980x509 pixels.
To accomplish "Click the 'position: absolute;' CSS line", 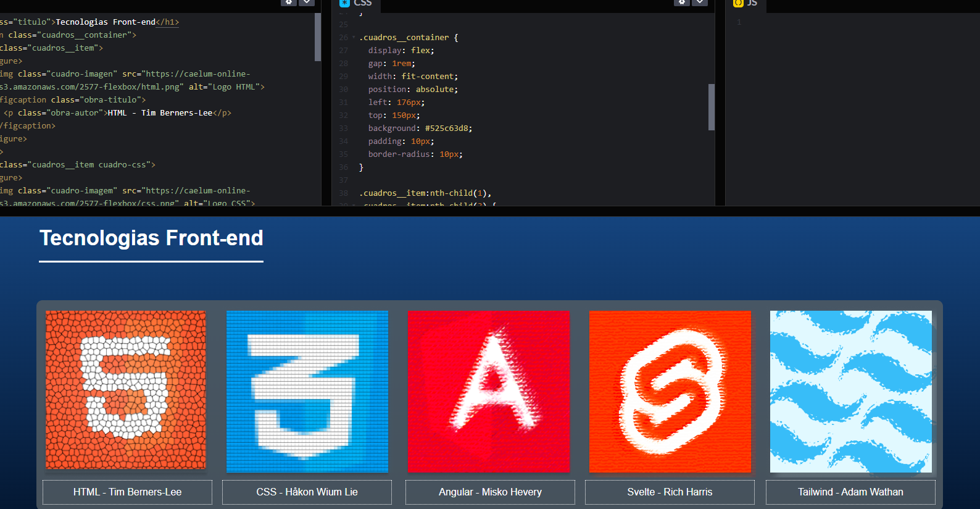I will point(413,90).
